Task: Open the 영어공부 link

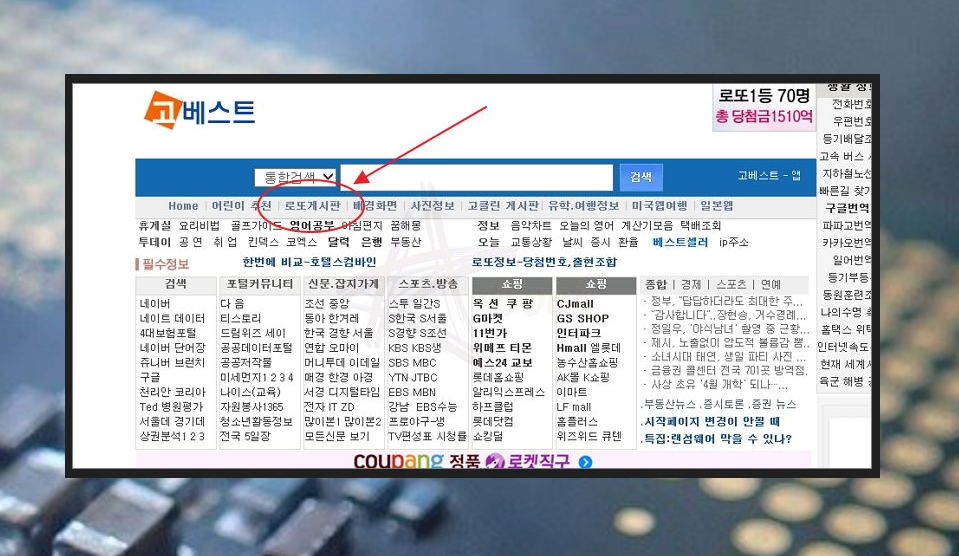Action: pos(312,226)
